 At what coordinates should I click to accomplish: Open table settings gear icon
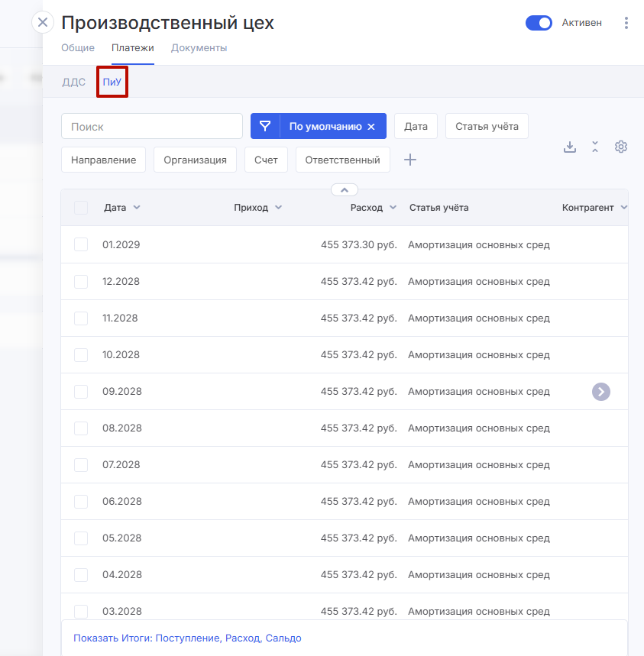pyautogui.click(x=621, y=147)
